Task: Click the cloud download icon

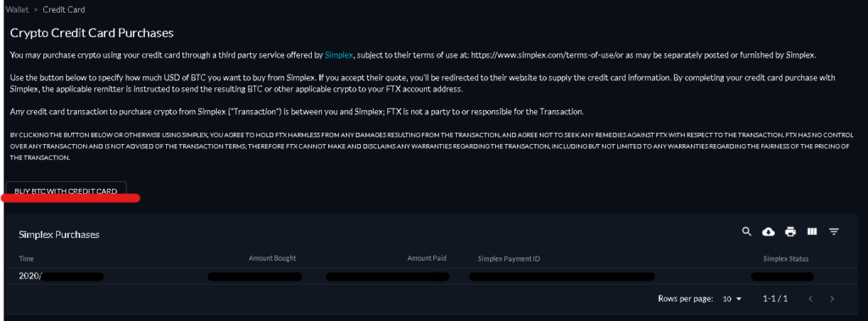Action: 768,232
